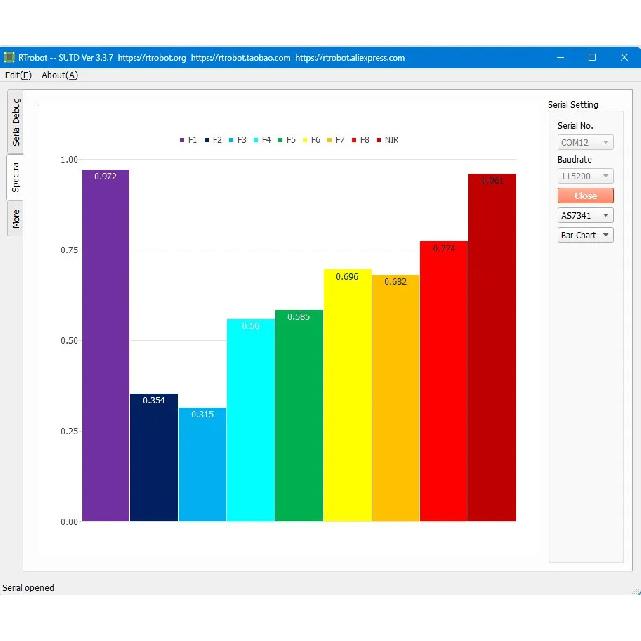Viewport: 641px width, 641px height.
Task: Click the 0.75 y-axis label
Action: 69,250
